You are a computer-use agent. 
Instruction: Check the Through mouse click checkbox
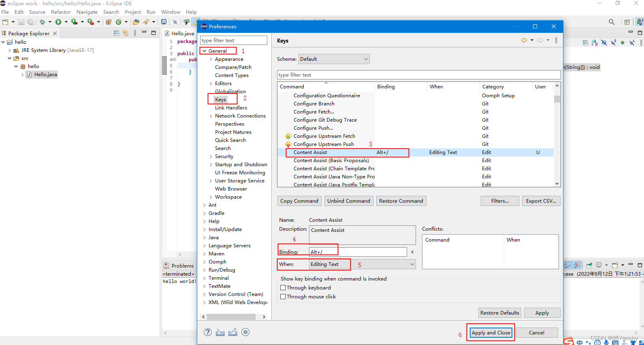[283, 296]
